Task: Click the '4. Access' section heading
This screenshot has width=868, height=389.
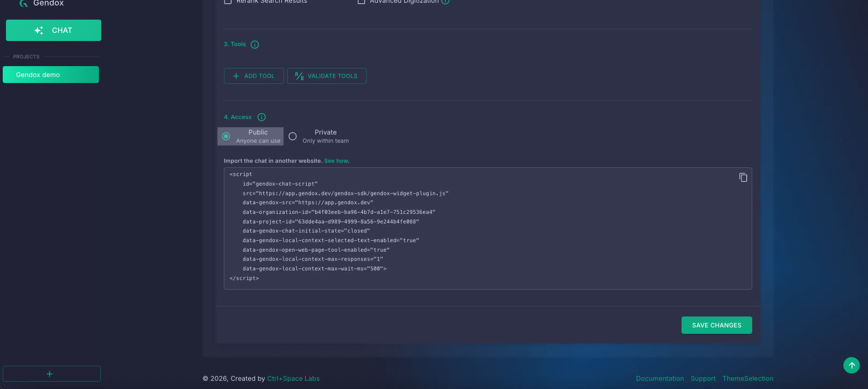Action: [x=238, y=117]
